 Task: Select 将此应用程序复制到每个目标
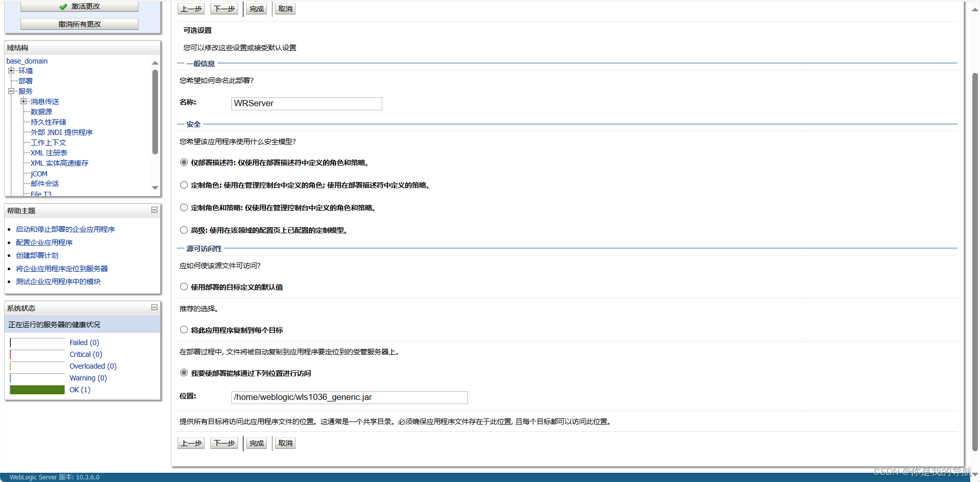(x=183, y=329)
